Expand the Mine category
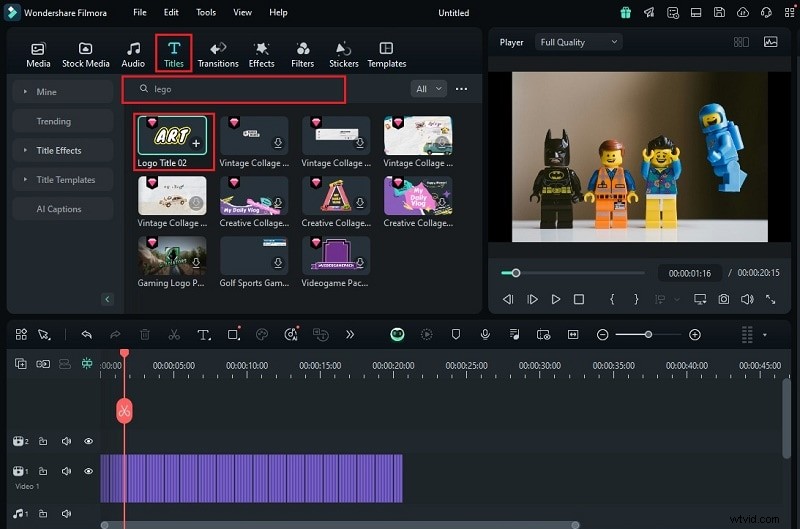Viewport: 800px width, 529px height. click(62, 92)
